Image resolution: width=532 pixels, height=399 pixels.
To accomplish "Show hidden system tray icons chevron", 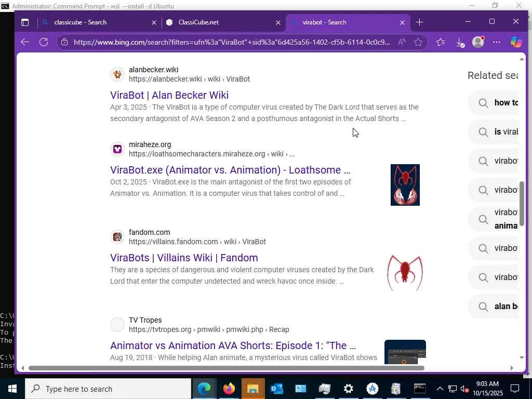I will point(440,389).
